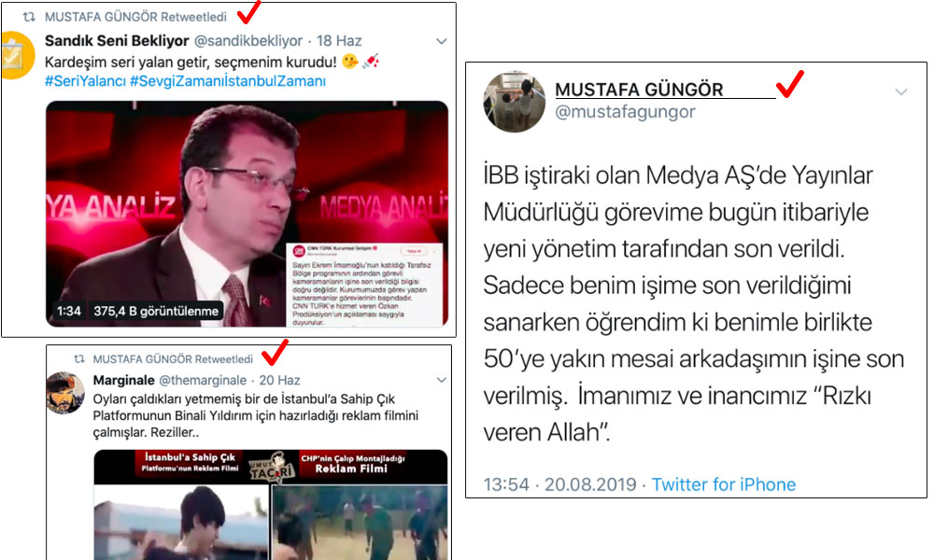Play the İmamoğlu Medya Analiz video
934x560 pixels.
[248, 214]
